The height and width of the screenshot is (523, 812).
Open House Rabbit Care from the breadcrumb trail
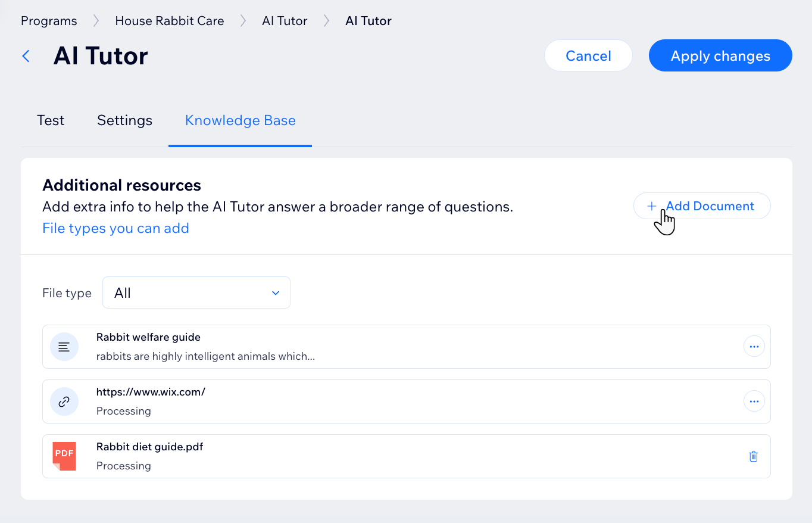169,20
